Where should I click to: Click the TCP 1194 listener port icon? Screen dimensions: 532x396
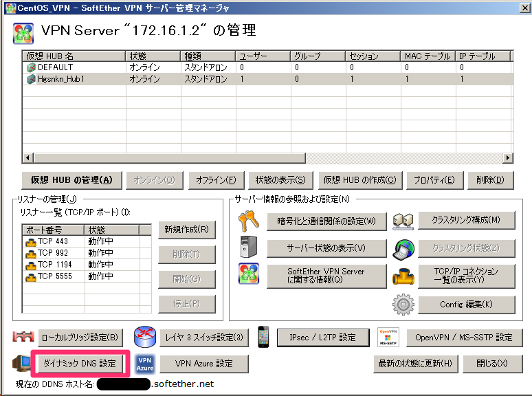(31, 265)
